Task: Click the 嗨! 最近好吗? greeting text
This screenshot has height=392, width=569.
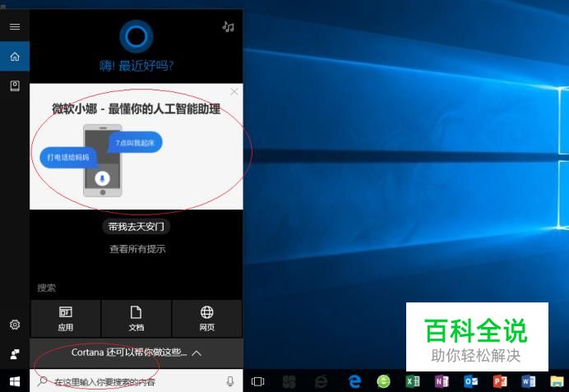Action: pos(136,66)
